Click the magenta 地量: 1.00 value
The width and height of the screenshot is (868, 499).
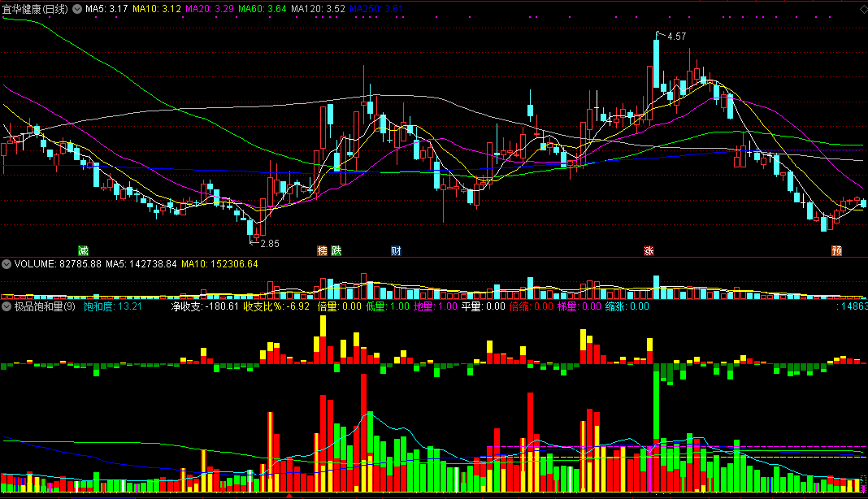436,306
